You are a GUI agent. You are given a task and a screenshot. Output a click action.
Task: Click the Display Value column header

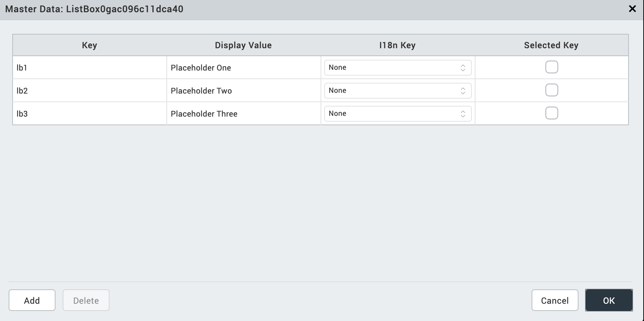pyautogui.click(x=243, y=45)
